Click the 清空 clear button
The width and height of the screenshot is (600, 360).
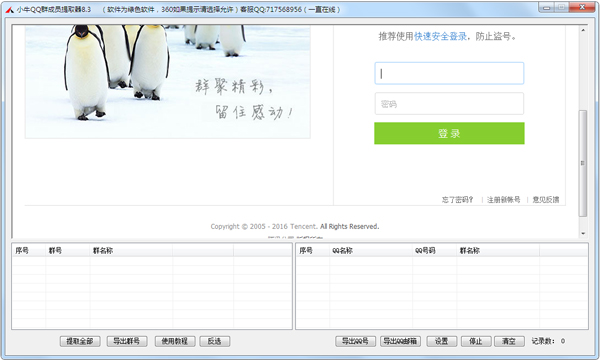click(x=509, y=341)
